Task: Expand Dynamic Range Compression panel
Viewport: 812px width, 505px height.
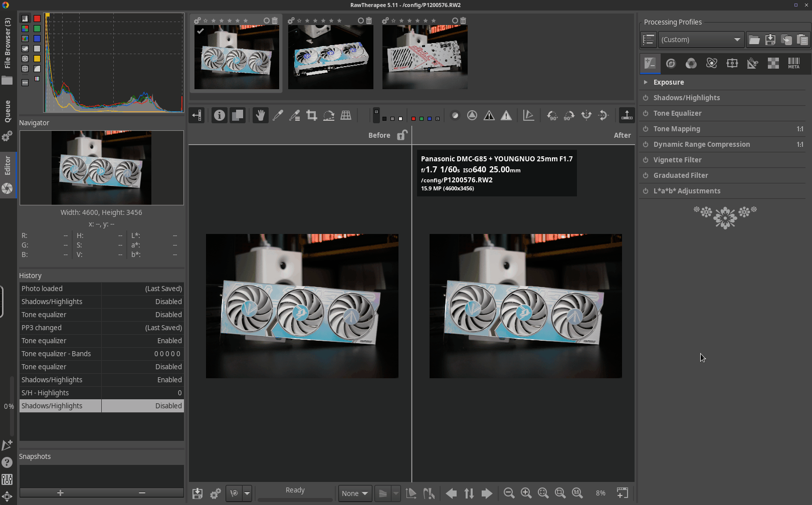Action: 702,144
